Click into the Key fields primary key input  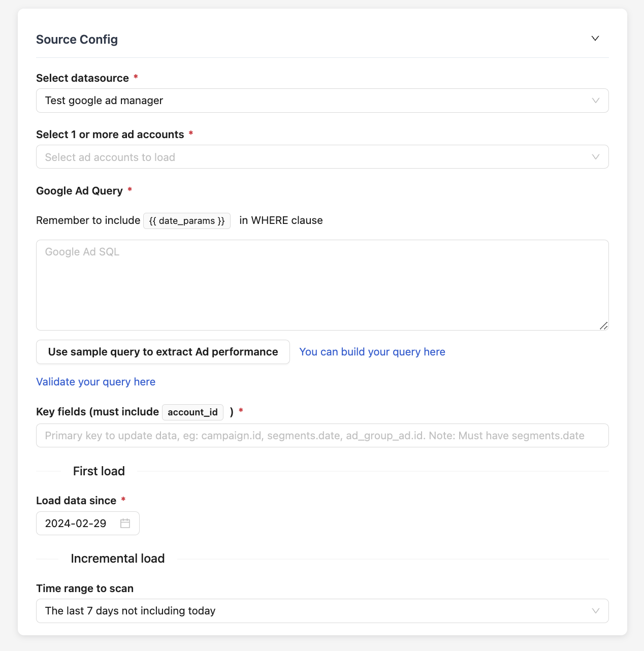coord(322,436)
